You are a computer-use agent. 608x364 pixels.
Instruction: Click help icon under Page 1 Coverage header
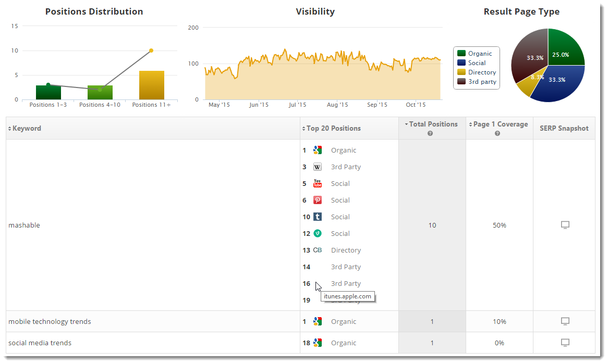click(497, 134)
